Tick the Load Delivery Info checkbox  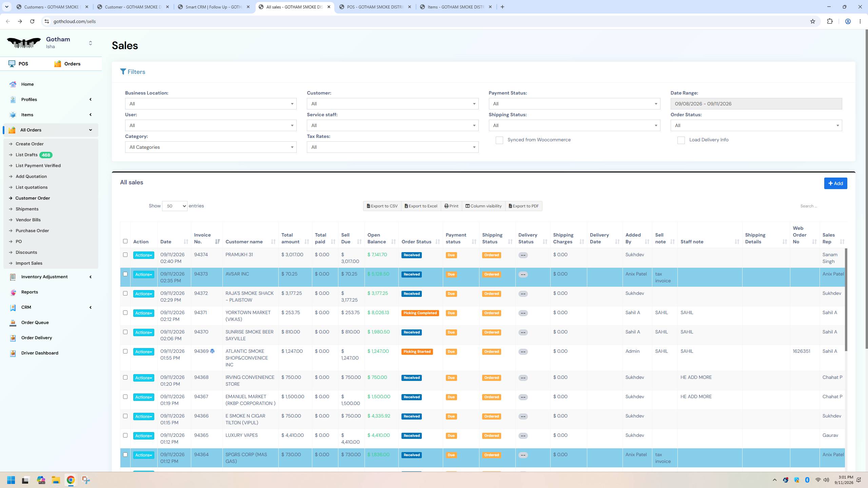coord(681,140)
